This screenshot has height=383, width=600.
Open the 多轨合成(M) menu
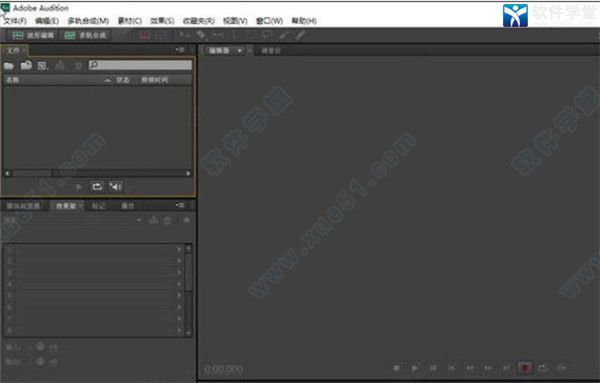point(88,21)
